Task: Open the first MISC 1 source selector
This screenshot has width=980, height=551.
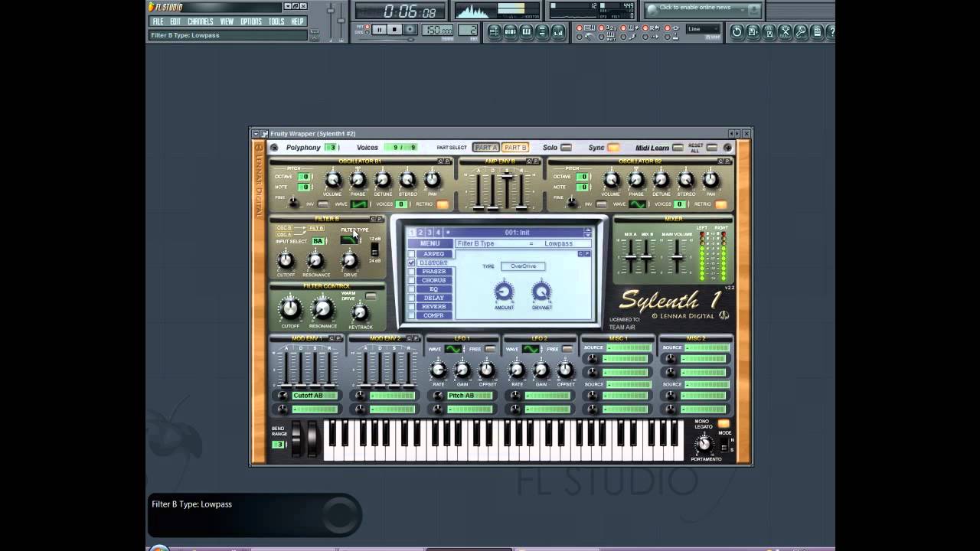Action: point(628,348)
